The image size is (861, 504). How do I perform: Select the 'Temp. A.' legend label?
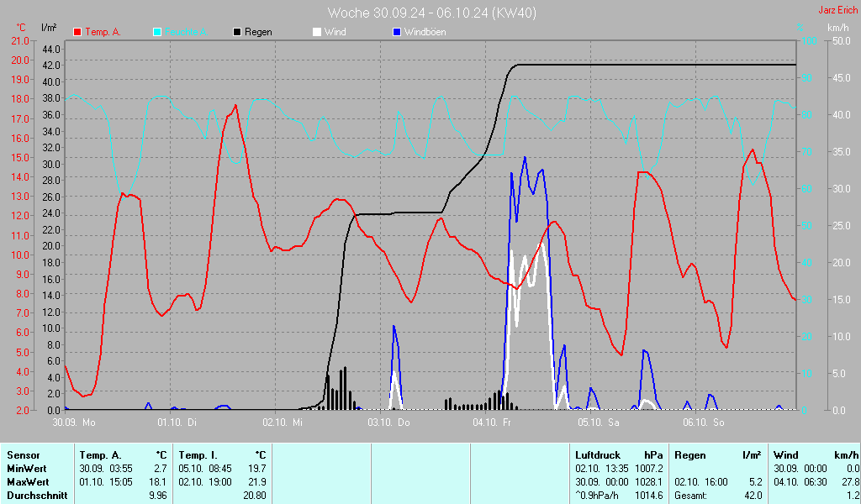[x=103, y=32]
